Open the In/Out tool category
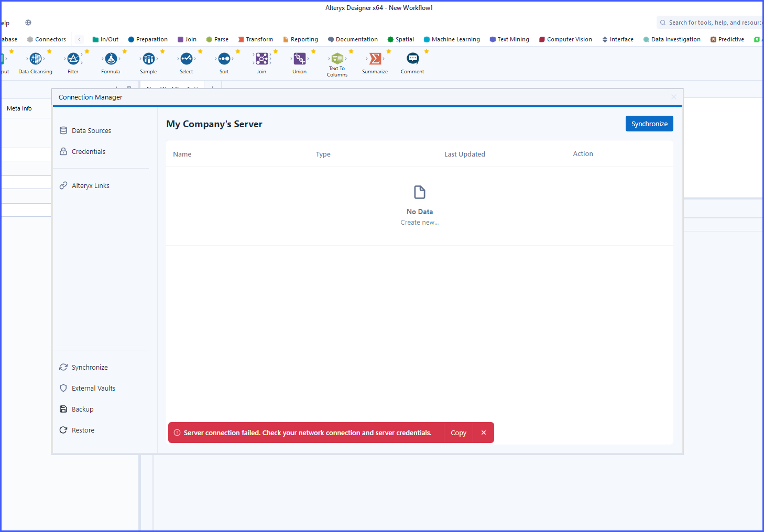Viewport: 764px width, 532px height. point(105,39)
